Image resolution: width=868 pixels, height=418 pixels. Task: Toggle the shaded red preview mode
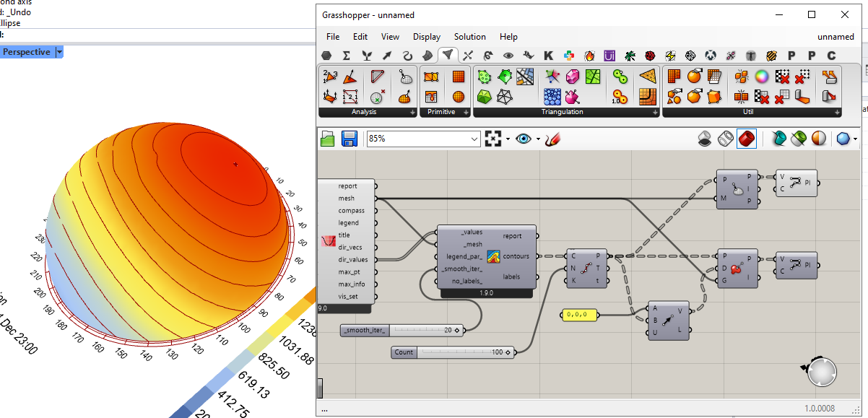(747, 139)
